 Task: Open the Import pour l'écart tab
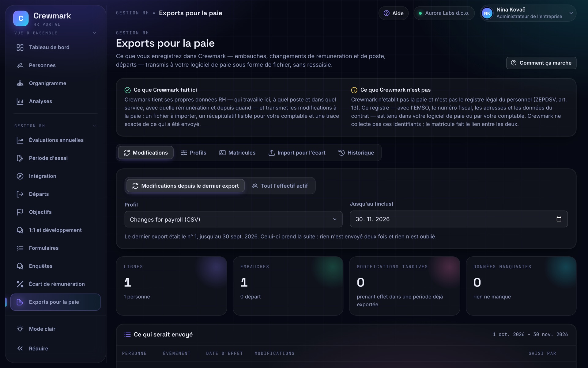297,153
